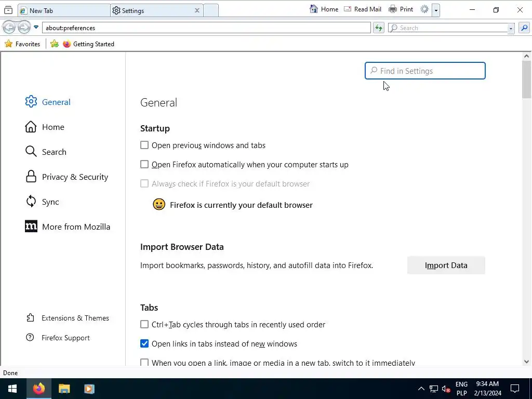Click the forward navigation arrow button
Image resolution: width=532 pixels, height=399 pixels.
click(x=24, y=27)
